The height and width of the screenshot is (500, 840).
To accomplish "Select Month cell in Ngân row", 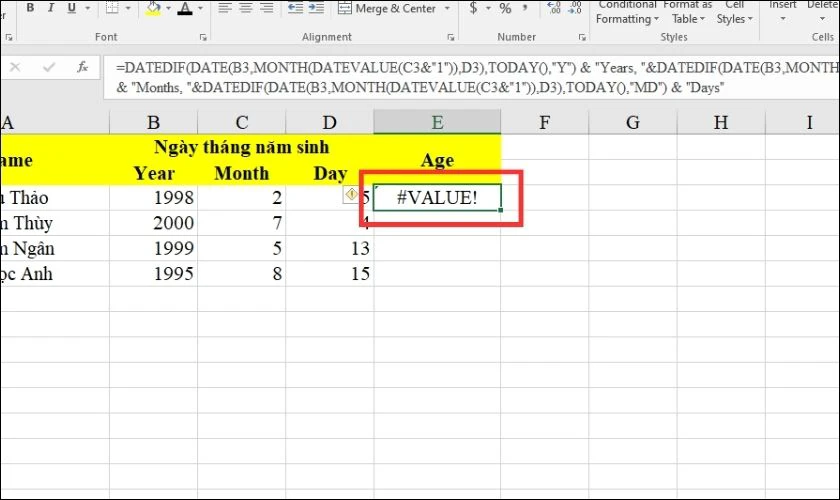I will tap(242, 248).
